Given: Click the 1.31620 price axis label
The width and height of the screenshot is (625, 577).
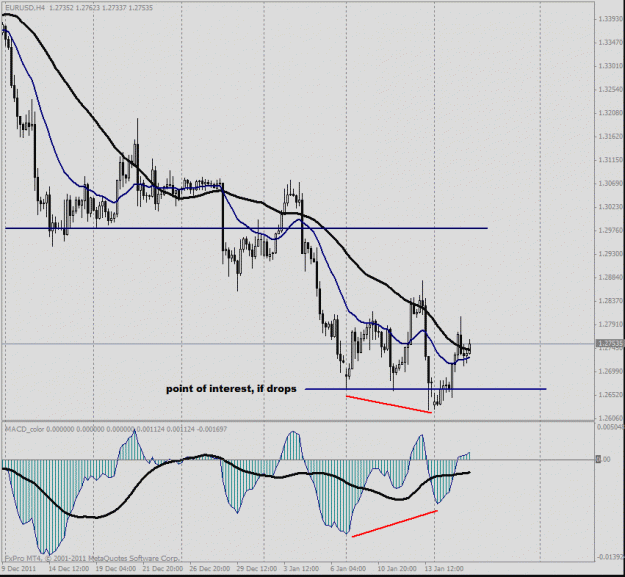Looking at the screenshot, I should click(611, 136).
